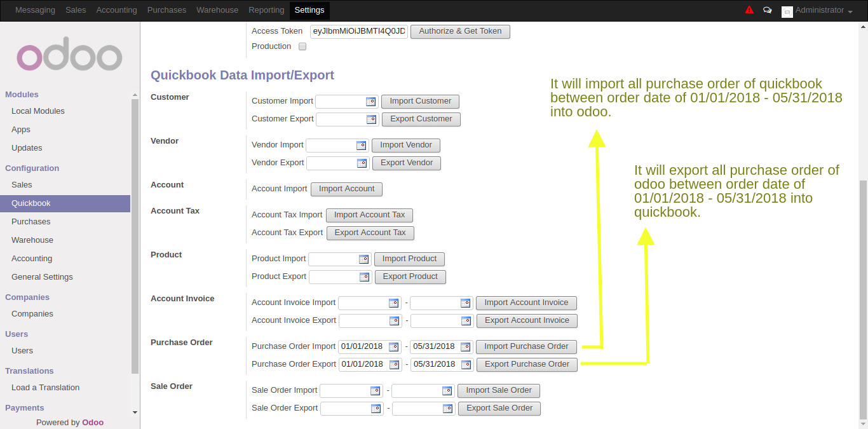Click the Import Account button
The height and width of the screenshot is (429, 868).
tap(347, 189)
